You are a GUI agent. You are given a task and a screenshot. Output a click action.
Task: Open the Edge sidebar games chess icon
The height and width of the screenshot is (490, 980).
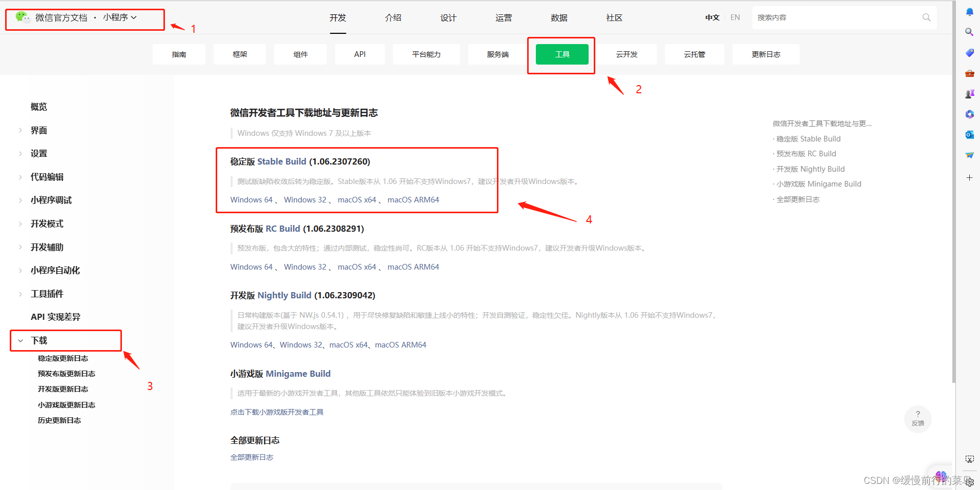969,94
